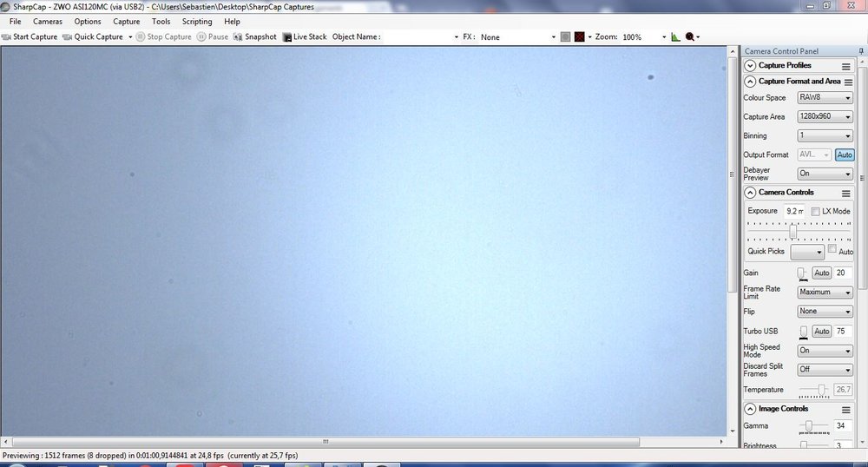This screenshot has height=467, width=868.
Task: Click the Gain value field showing 20
Action: [843, 273]
